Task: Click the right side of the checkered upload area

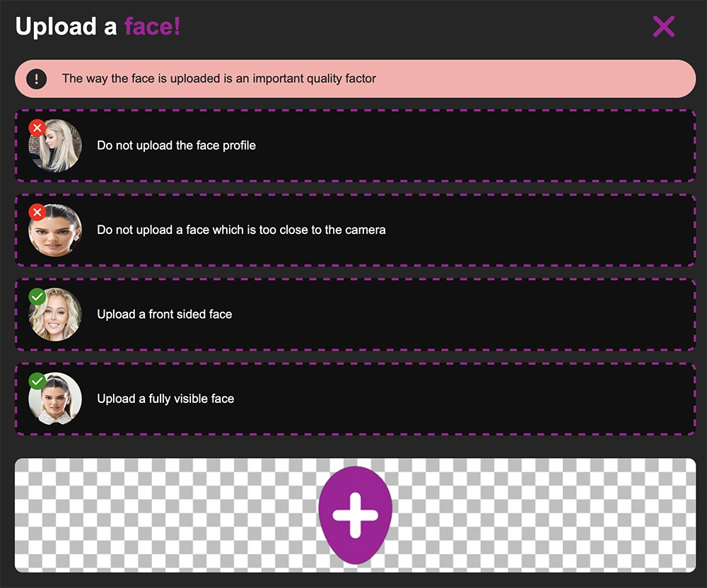Action: click(544, 515)
